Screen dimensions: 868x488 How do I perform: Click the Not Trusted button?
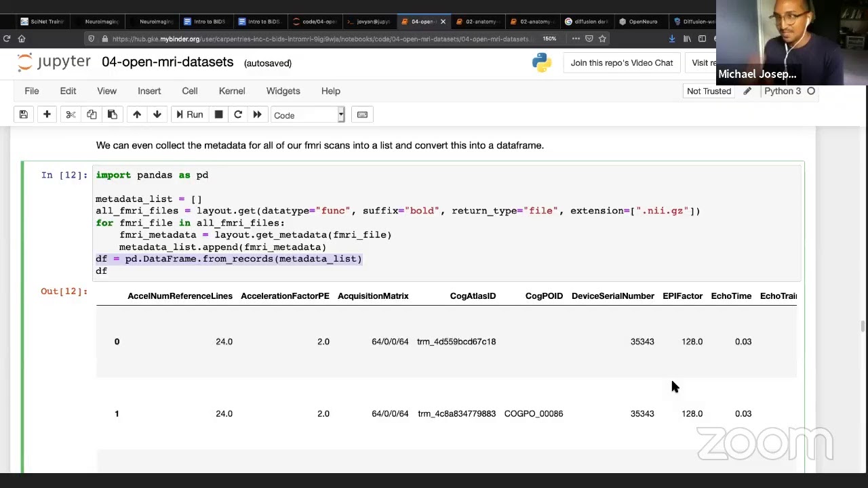[x=709, y=91]
